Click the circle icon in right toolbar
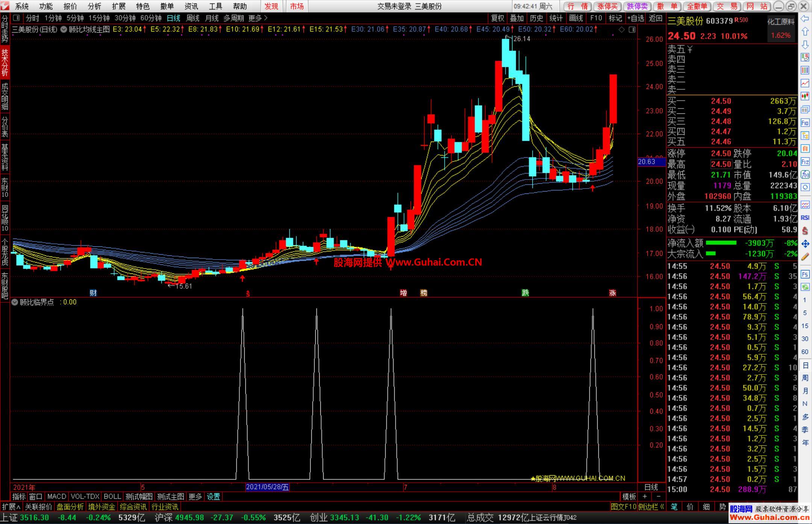This screenshot has height=524, width=812. click(805, 187)
